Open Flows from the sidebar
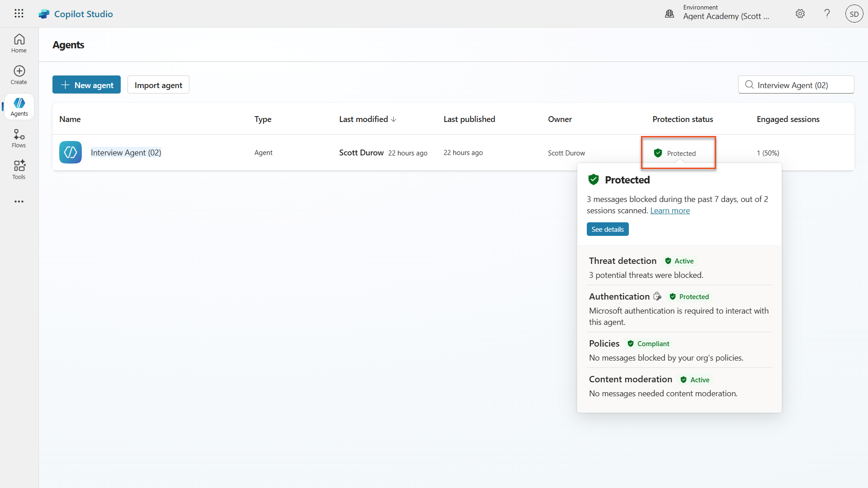This screenshot has height=488, width=868. [19, 138]
